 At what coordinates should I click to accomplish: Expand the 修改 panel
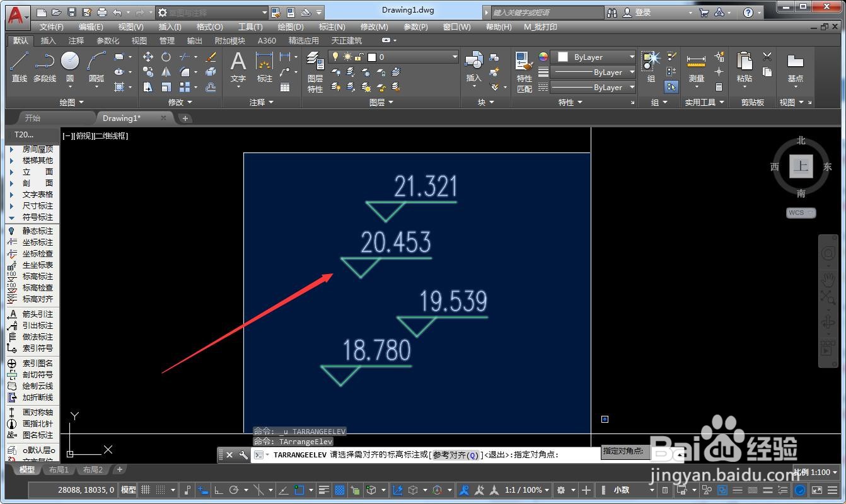coord(180,102)
